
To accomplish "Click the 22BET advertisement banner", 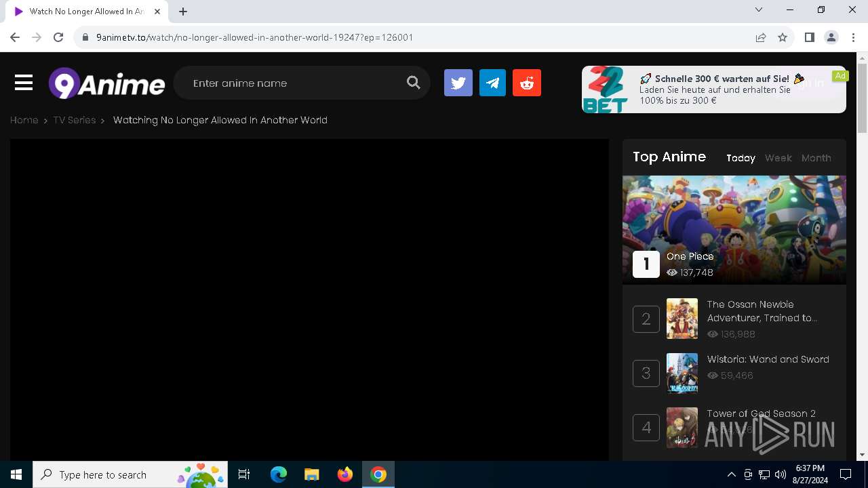I will coord(714,89).
